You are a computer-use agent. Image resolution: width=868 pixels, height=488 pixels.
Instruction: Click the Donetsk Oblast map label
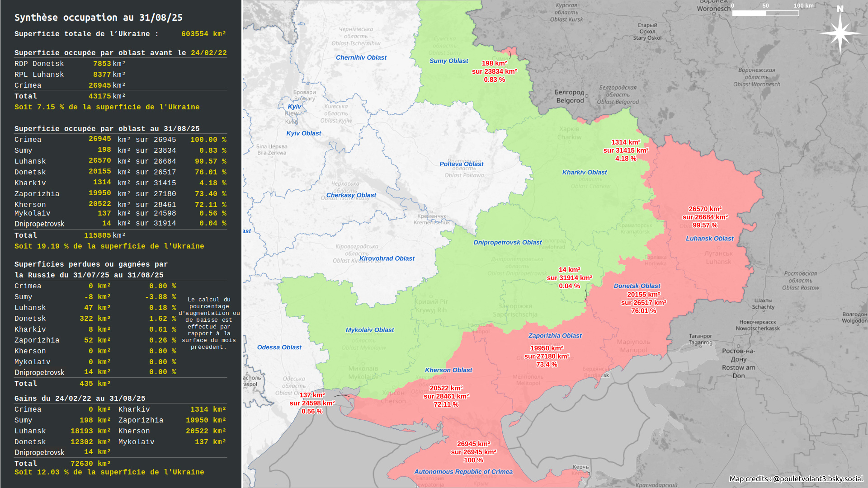point(637,286)
